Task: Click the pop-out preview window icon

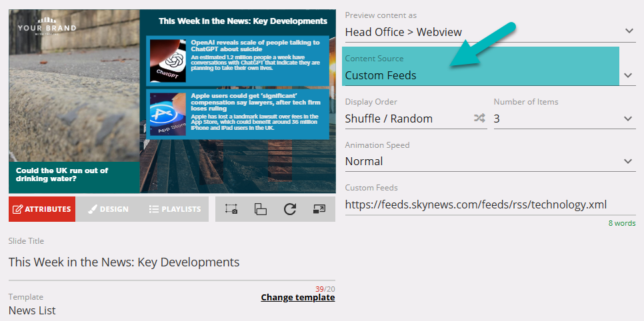Action: pos(319,209)
